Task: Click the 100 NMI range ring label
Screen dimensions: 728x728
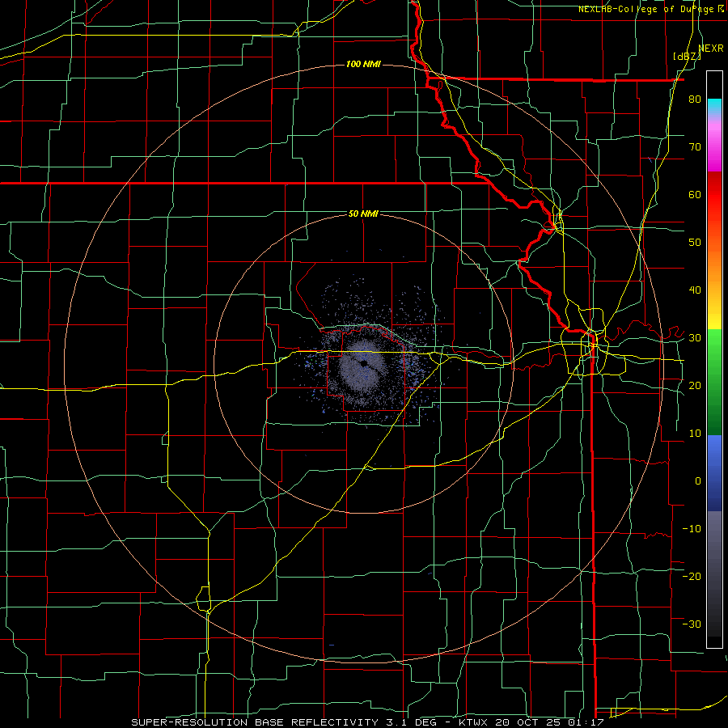Action: pos(363,64)
